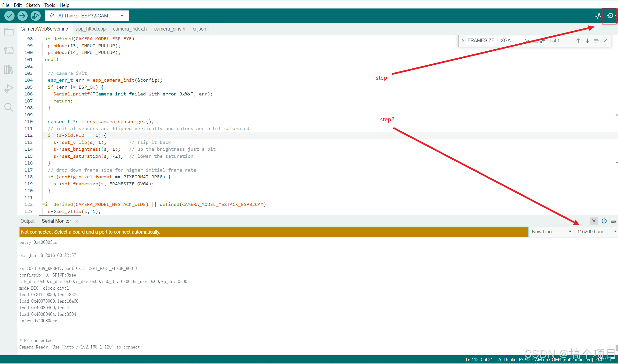Open the Serial Plotter icon
This screenshot has height=364, width=618.
pyautogui.click(x=598, y=16)
